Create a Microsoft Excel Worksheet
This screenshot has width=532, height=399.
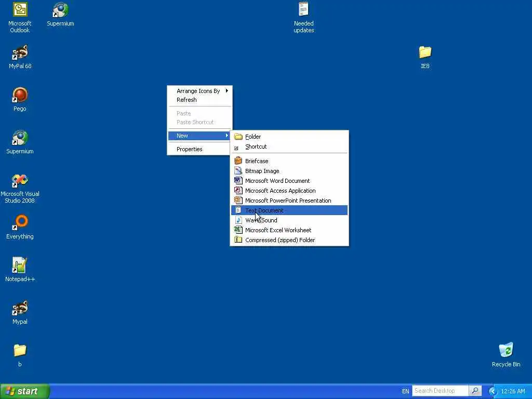[x=289, y=230]
